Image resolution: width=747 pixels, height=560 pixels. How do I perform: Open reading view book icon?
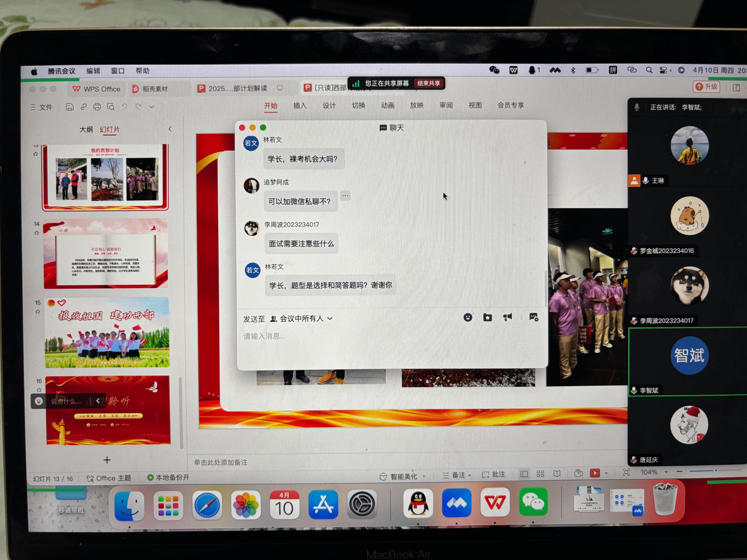click(x=557, y=474)
